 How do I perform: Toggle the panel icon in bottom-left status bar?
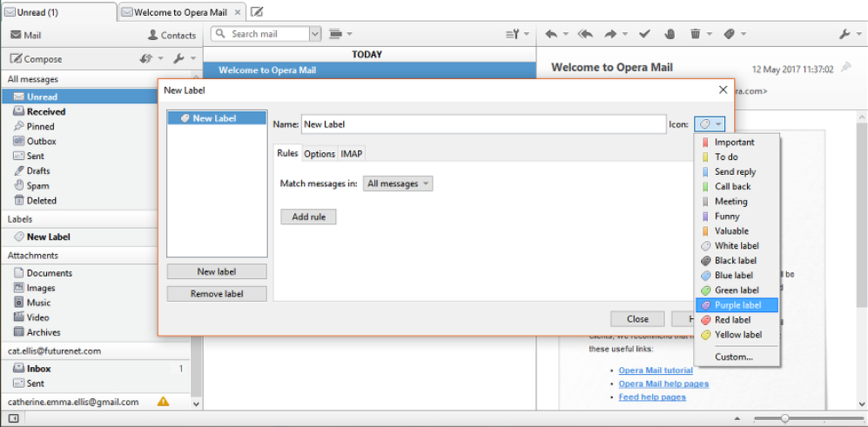14,418
